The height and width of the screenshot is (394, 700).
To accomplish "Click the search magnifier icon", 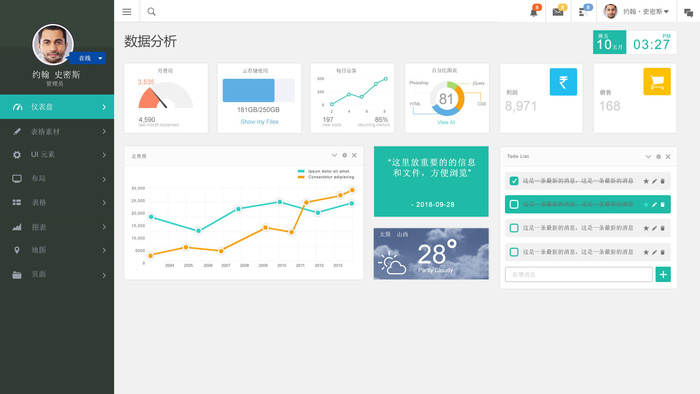I will [151, 12].
